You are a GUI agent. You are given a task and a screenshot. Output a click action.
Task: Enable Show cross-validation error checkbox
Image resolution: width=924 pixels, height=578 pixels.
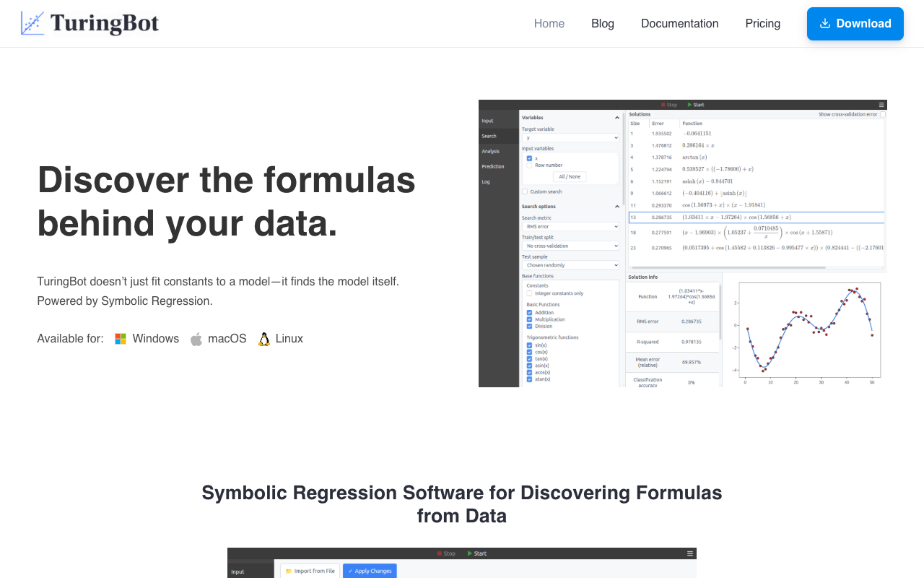[x=883, y=114]
